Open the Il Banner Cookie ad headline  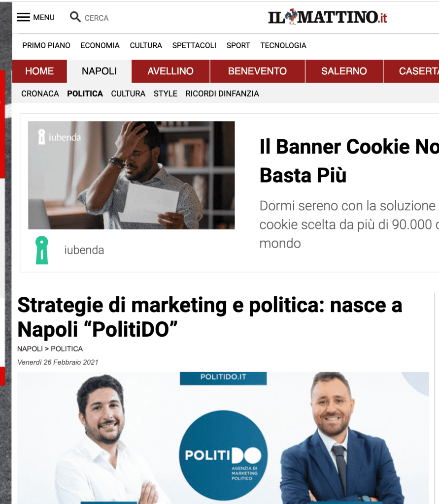point(349,161)
